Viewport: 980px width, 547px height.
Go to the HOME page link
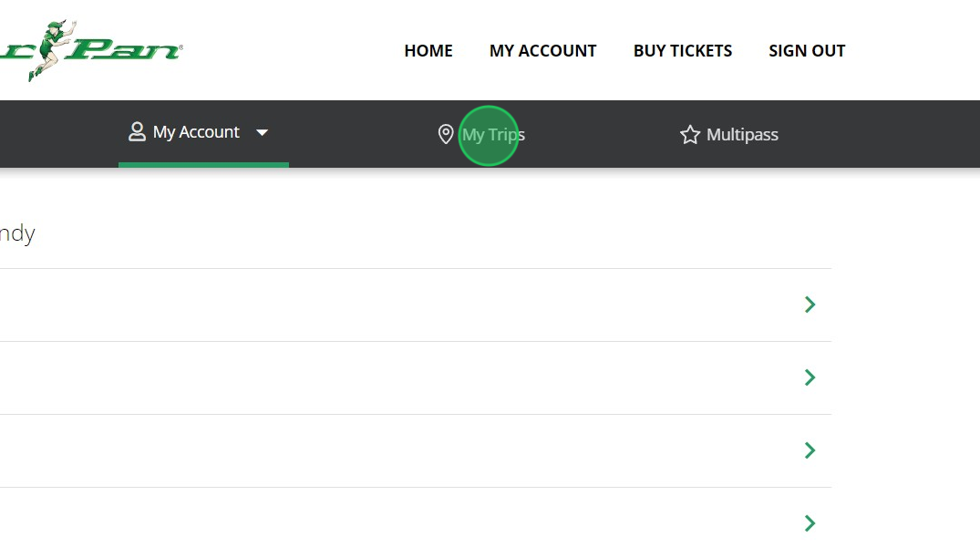pos(428,51)
